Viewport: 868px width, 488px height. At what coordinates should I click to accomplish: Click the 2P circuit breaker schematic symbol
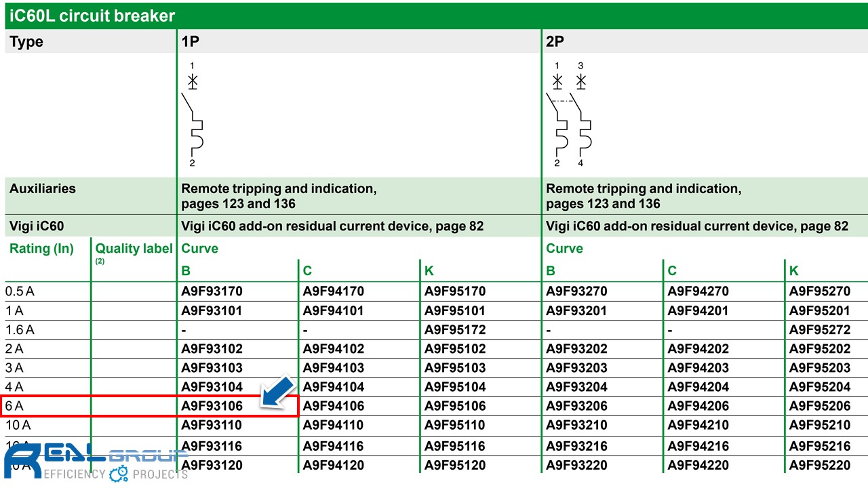tap(569, 115)
